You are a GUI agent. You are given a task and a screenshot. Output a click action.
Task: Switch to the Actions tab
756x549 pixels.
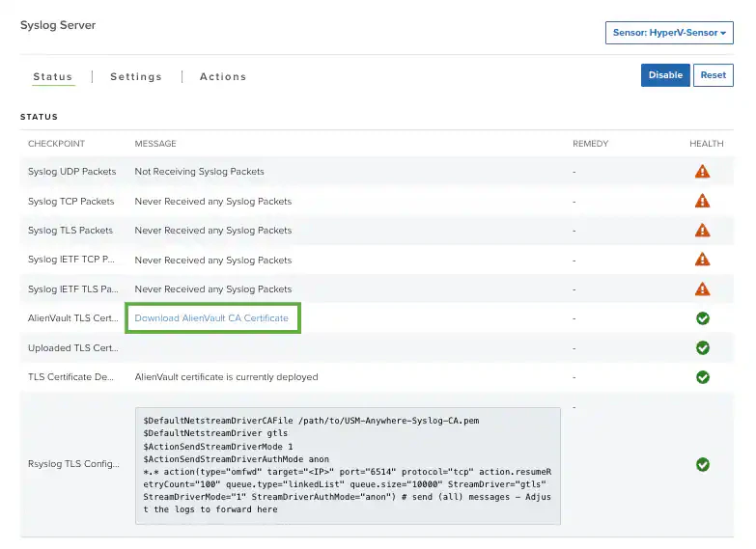(x=223, y=76)
